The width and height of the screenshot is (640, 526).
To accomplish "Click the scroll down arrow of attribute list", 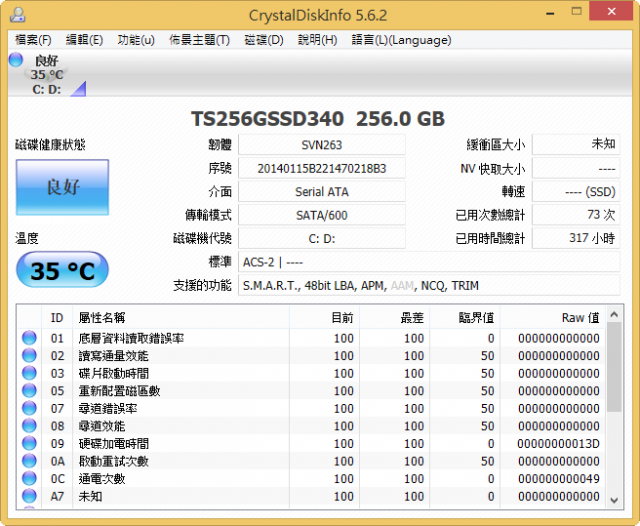I will click(x=614, y=500).
